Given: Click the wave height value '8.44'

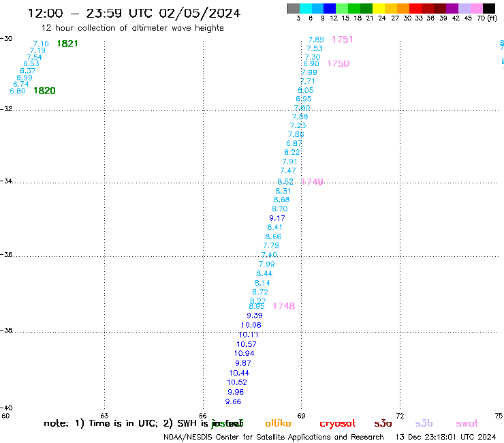Looking at the screenshot, I should coord(264,274).
